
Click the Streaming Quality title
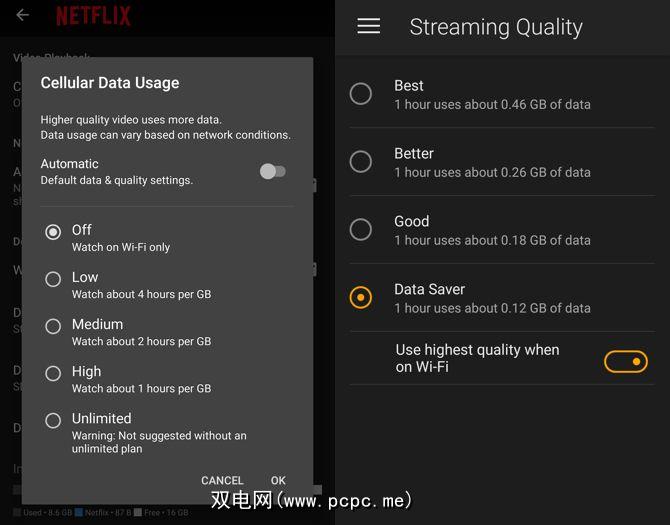pyautogui.click(x=496, y=27)
